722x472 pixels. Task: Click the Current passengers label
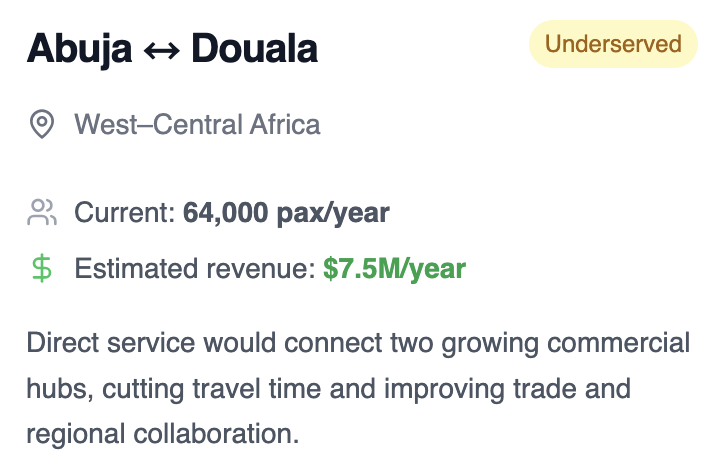pyautogui.click(x=125, y=212)
